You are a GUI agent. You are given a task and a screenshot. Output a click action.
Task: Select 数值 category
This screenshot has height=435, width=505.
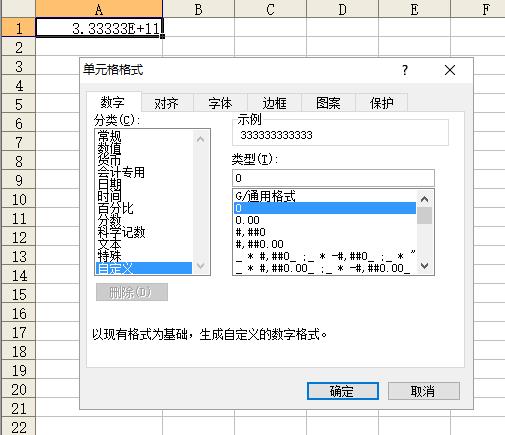pyautogui.click(x=144, y=148)
